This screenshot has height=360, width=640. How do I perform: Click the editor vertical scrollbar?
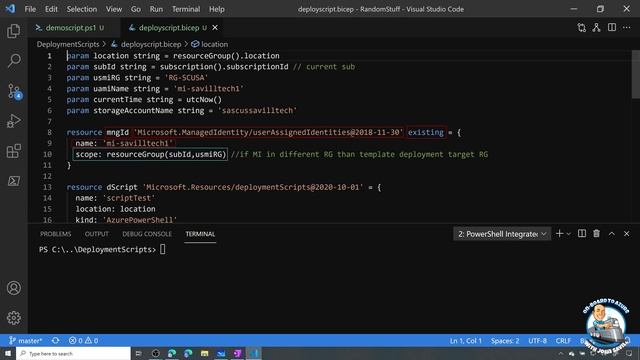click(636, 74)
